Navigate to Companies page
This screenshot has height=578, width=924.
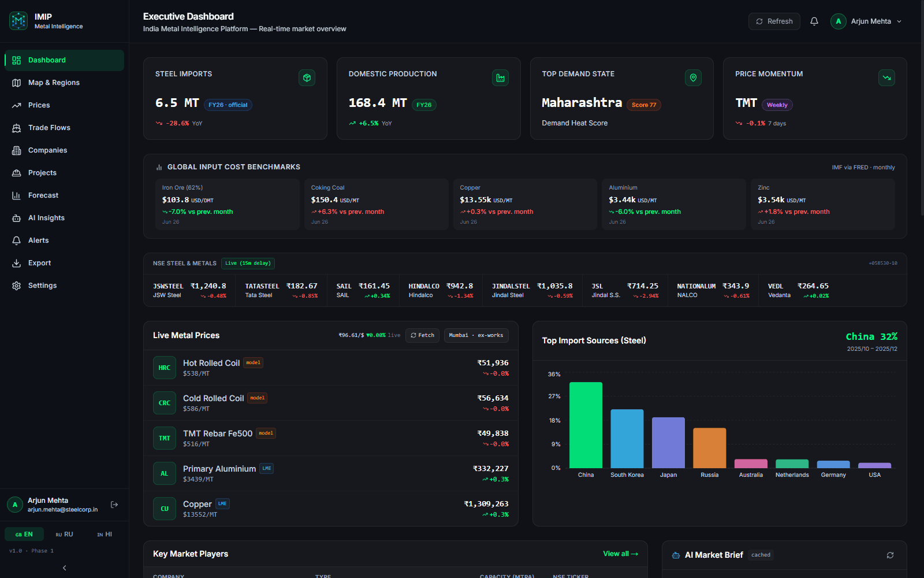(64, 150)
